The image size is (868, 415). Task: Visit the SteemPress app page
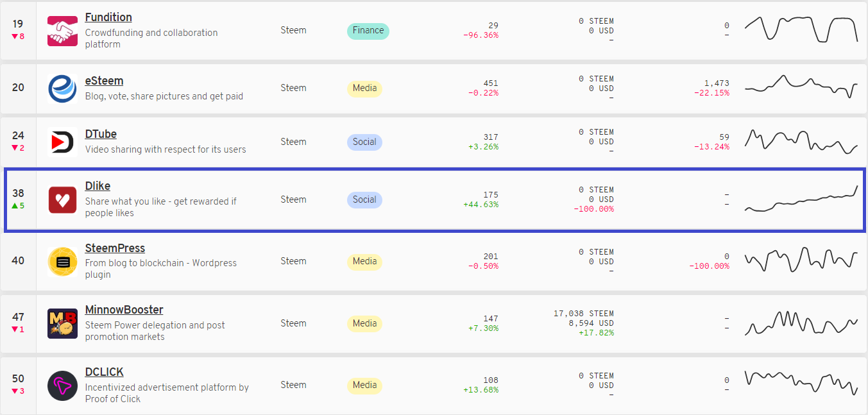coord(115,248)
